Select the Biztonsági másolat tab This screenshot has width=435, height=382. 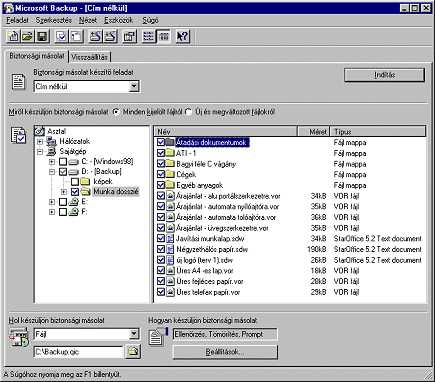(x=36, y=56)
